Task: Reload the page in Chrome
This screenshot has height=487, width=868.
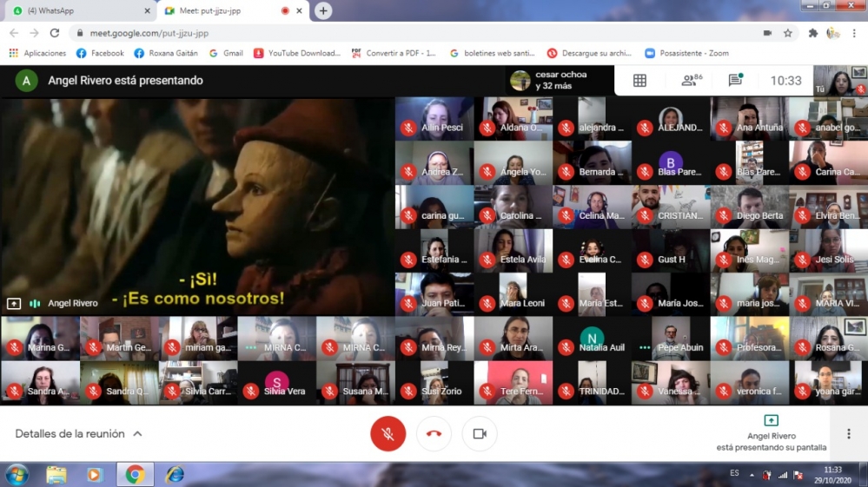Action: (x=54, y=33)
